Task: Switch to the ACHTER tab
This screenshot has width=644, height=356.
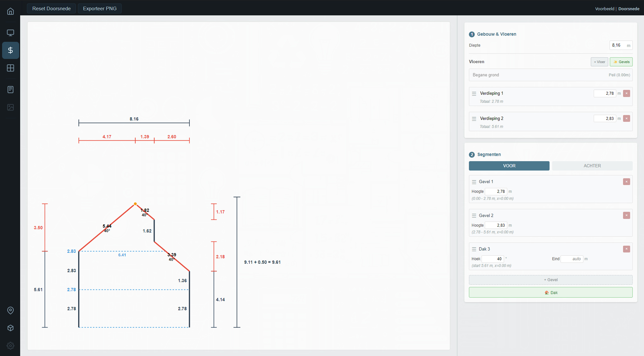Action: pos(592,166)
